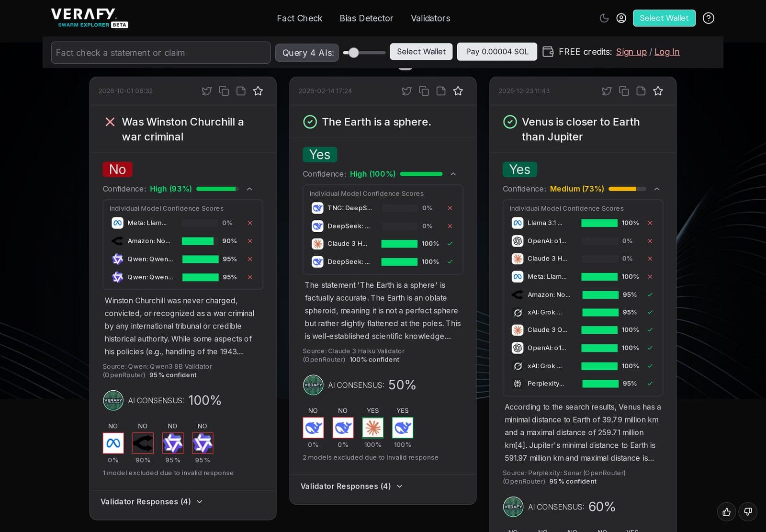Save the Churchill card as note

241,91
